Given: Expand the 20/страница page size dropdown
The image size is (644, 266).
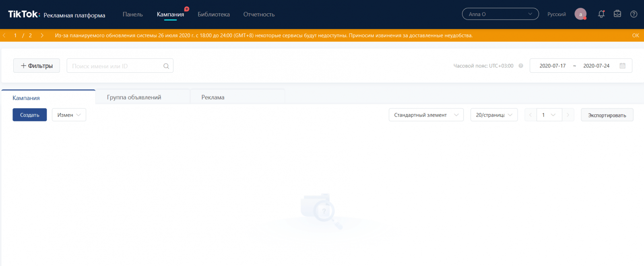Looking at the screenshot, I should pos(494,115).
